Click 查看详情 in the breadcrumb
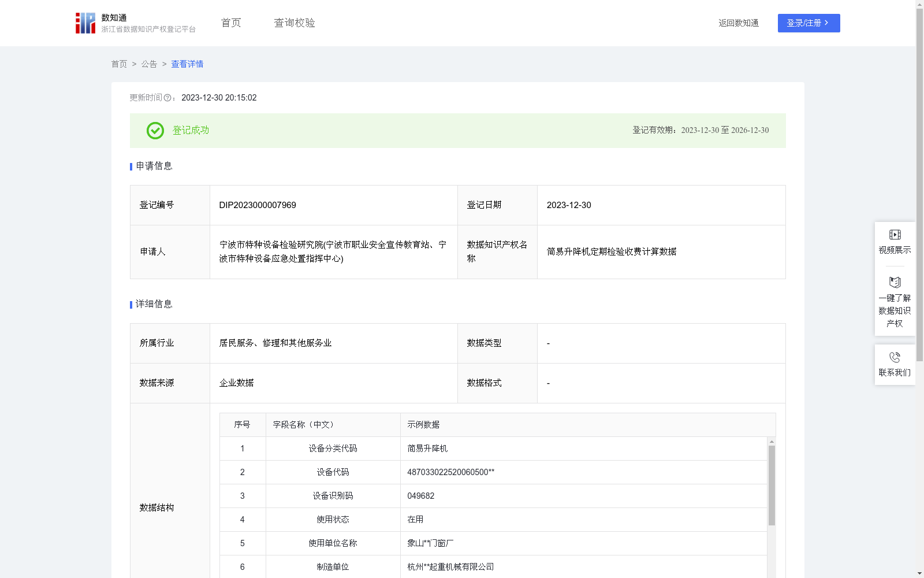The width and height of the screenshot is (924, 578). 187,64
